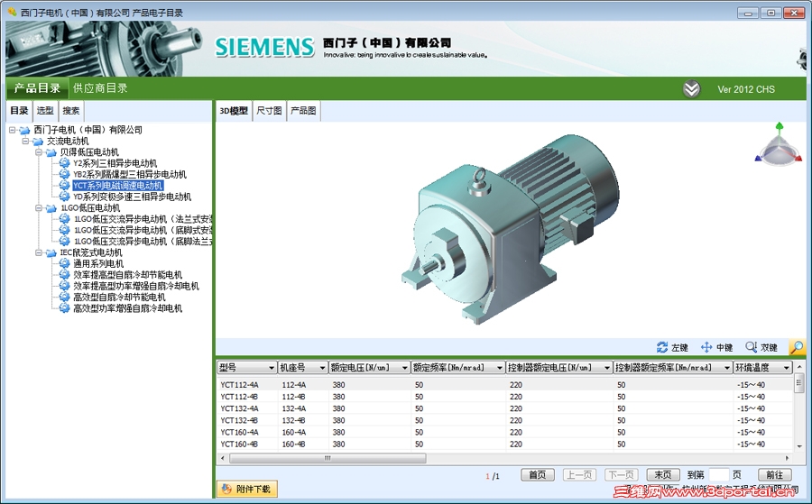Collapse the 交流电动机 tree node
The image size is (812, 504).
(x=25, y=141)
